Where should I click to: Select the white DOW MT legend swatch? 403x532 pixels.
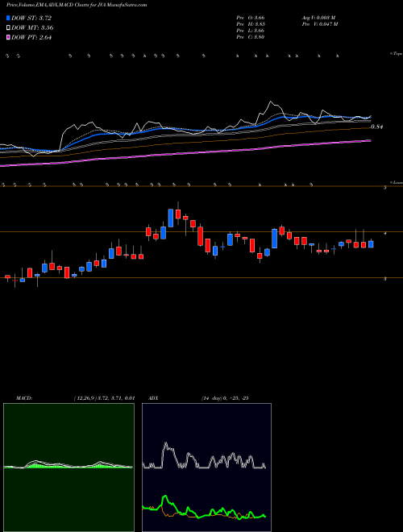[9, 27]
